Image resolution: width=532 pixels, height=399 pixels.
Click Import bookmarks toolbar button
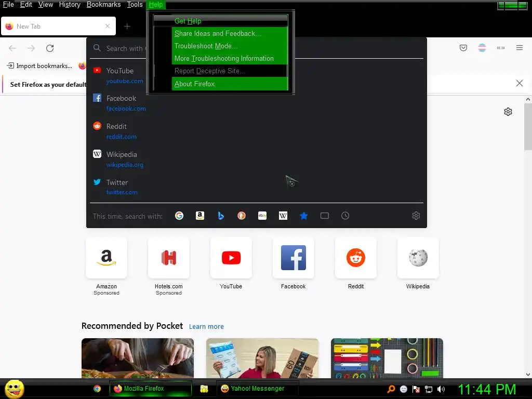coord(39,66)
